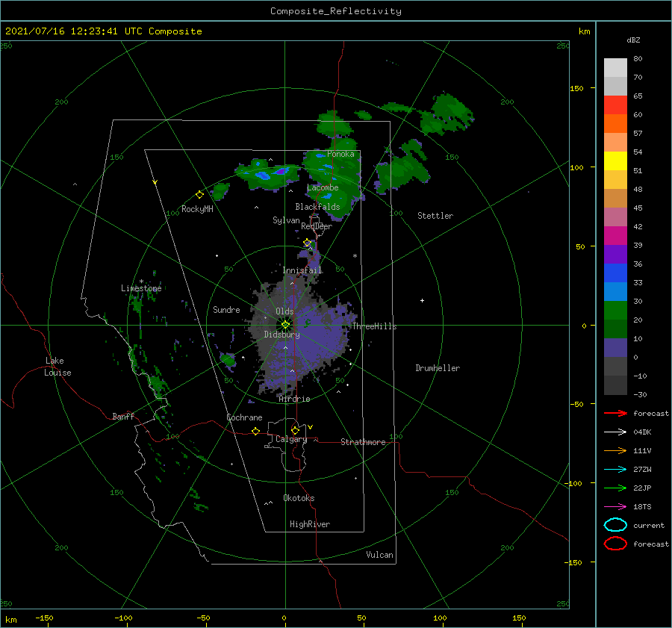This screenshot has height=628, width=672.
Task: Click the Okotoks city label
Action: click(x=299, y=498)
